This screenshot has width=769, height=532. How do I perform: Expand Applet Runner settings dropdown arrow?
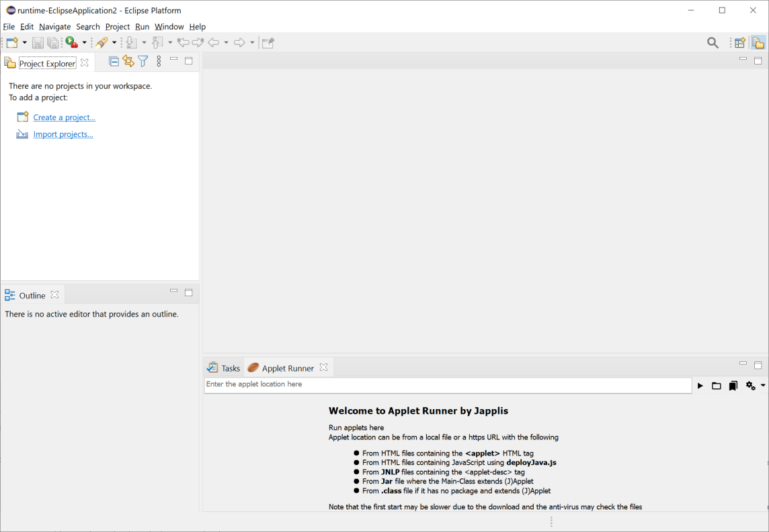763,386
